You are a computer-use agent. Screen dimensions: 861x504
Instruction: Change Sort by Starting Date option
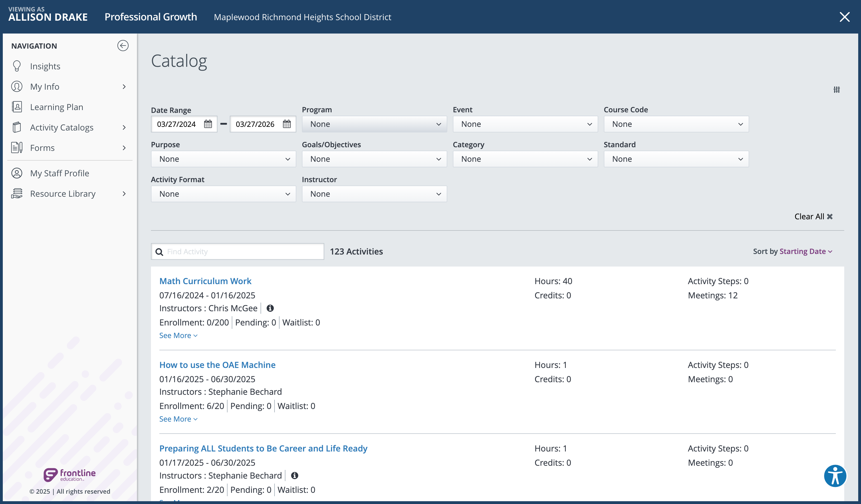tap(806, 251)
